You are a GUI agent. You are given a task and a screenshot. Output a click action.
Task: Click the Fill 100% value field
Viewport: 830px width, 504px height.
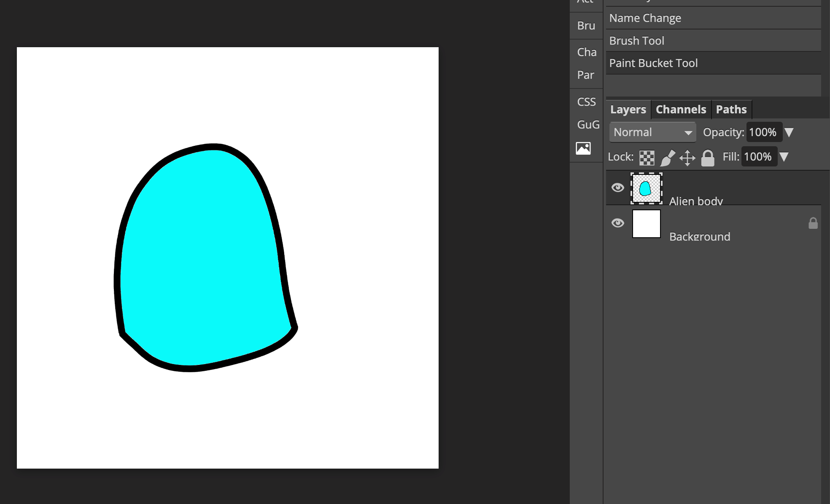point(759,157)
